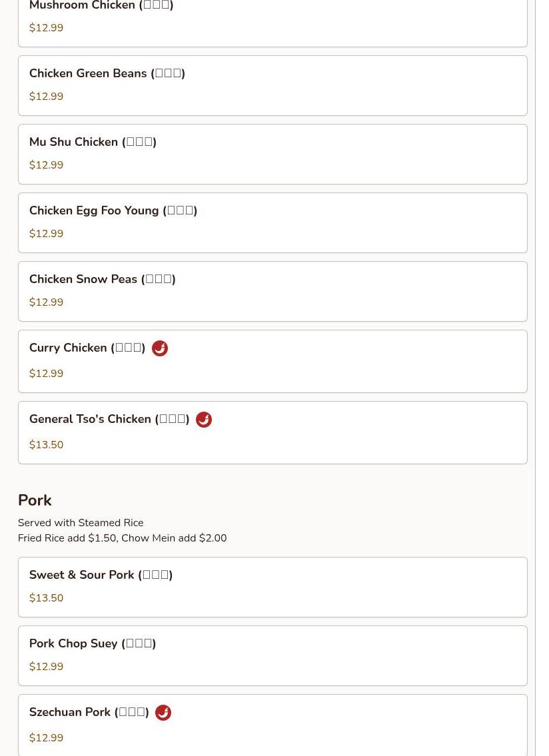
Task: Open the Chicken Green Beans item card
Action: [x=273, y=86]
